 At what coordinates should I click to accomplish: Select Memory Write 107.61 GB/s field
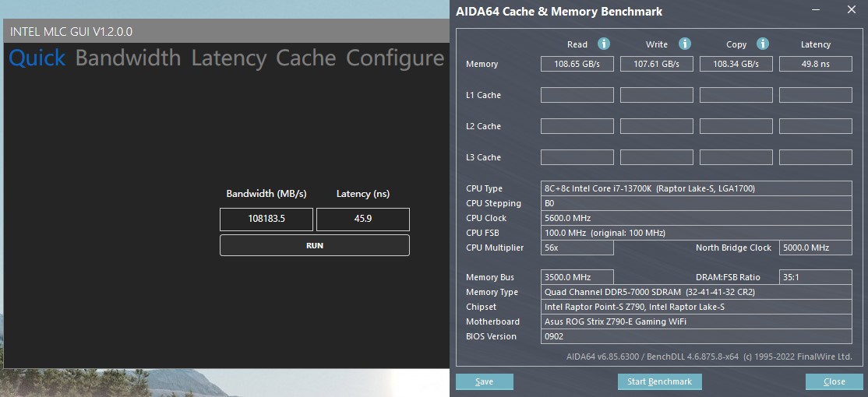[657, 64]
